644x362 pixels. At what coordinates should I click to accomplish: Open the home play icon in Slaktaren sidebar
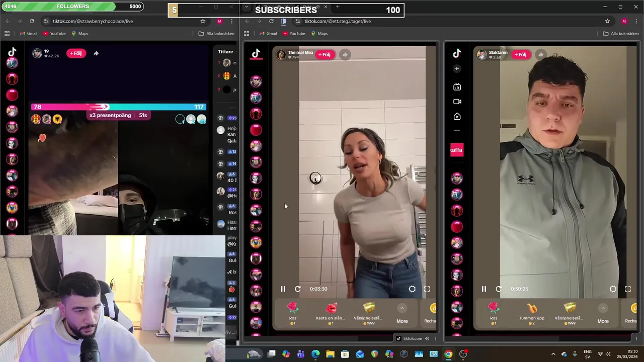tap(457, 116)
